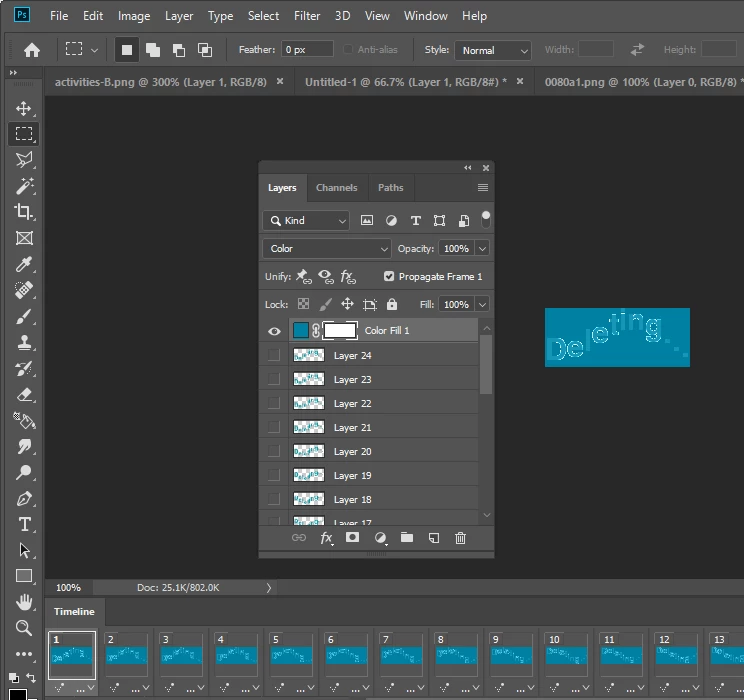This screenshot has width=744, height=700.
Task: Open frame 1 delay time dropdown
Action: click(87, 688)
